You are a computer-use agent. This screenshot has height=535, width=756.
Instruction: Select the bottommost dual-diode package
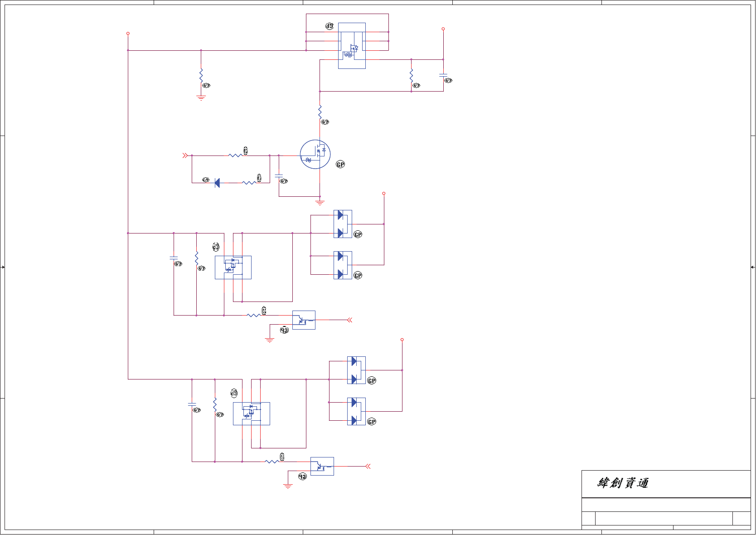pos(356,412)
